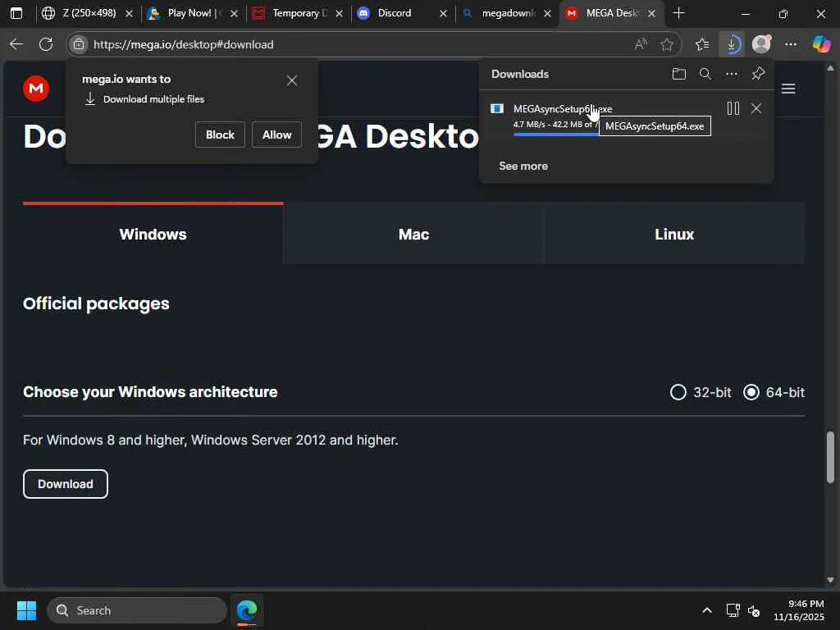Open the Windows Start menu
The image size is (840, 630).
point(26,610)
